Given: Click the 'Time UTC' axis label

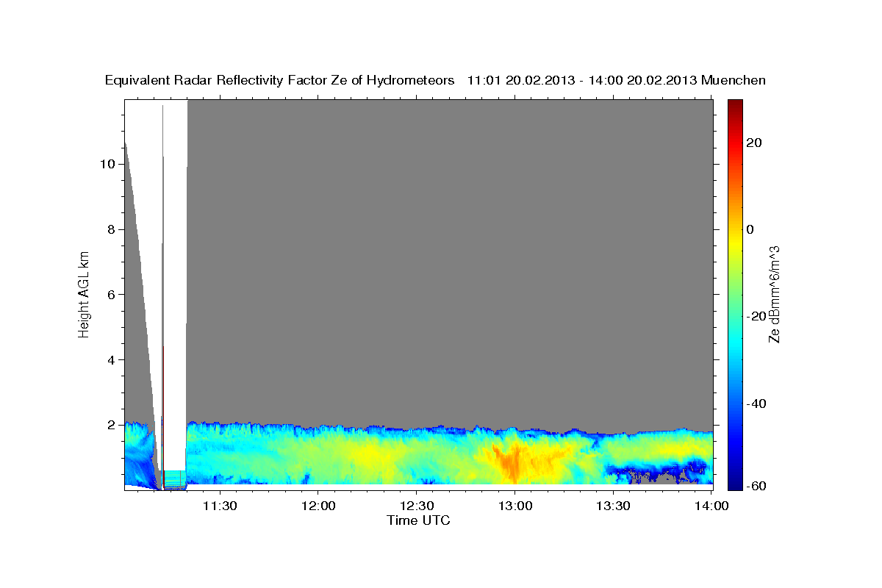Looking at the screenshot, I should click(418, 520).
